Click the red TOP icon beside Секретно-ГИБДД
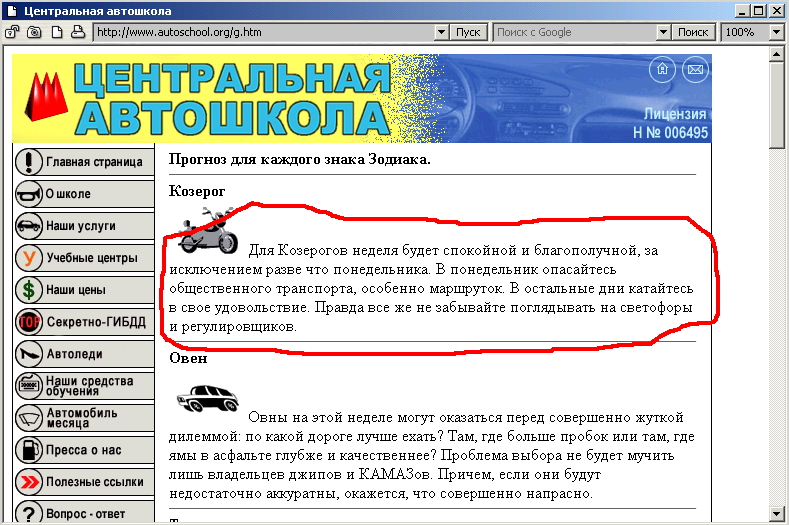The width and height of the screenshot is (789, 525). coord(29,322)
